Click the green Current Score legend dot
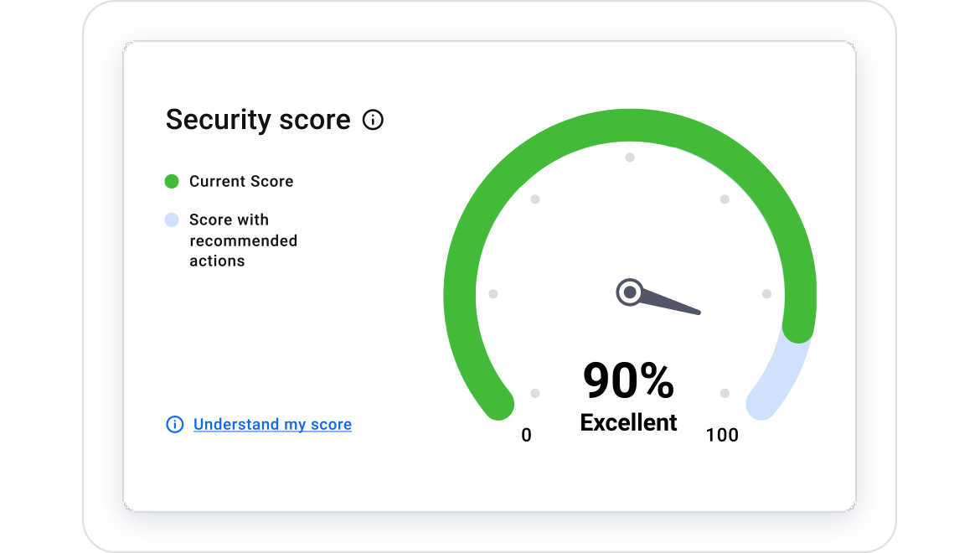This screenshot has width=980, height=553. click(x=172, y=181)
